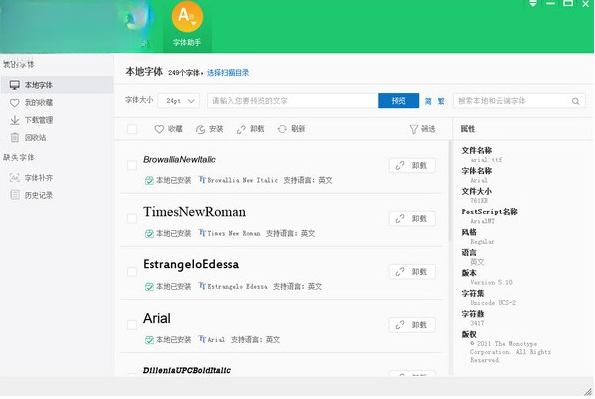Image resolution: width=595 pixels, height=399 pixels.
Task: Check the TimesNewRoman font checkbox
Action: 132,219
